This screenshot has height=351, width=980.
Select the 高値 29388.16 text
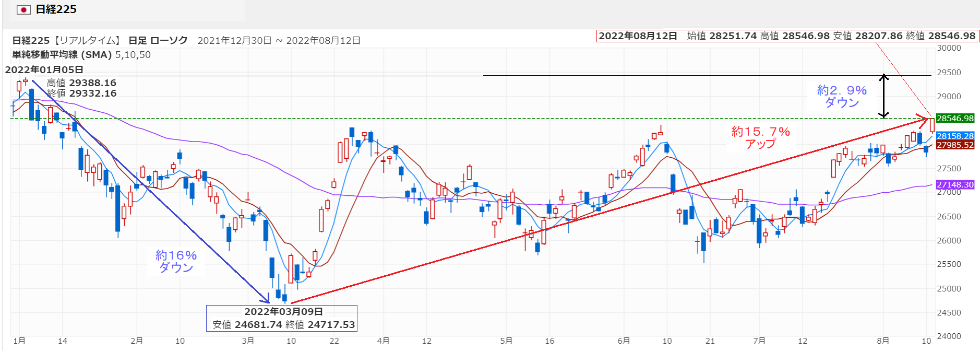coord(81,83)
